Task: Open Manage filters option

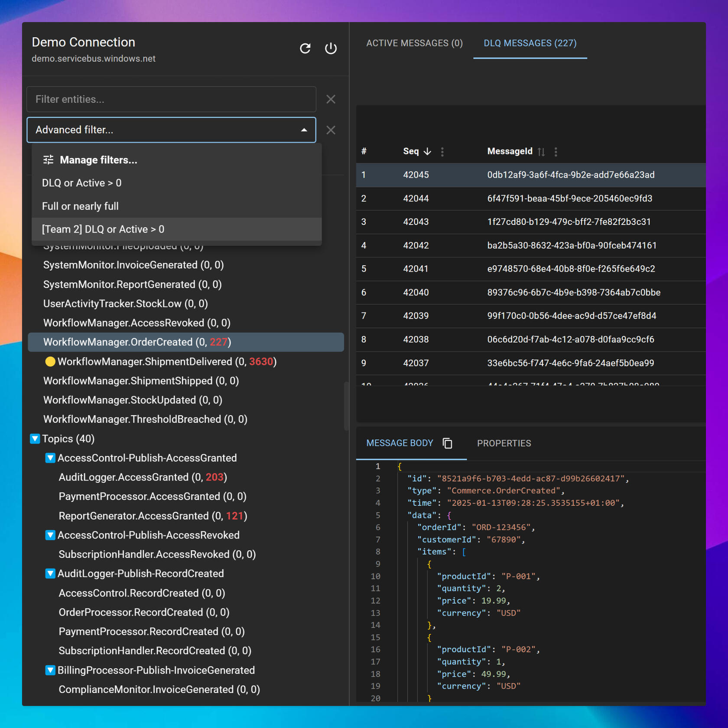Action: (98, 160)
